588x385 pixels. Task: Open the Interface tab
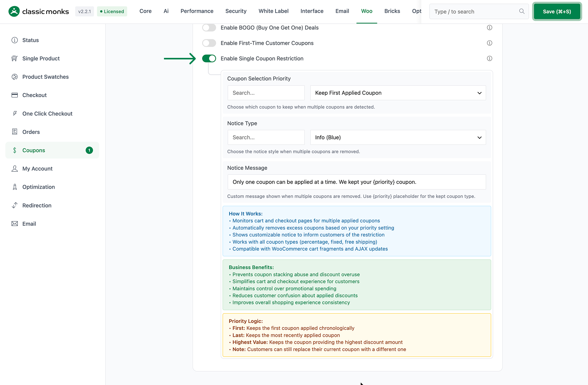click(312, 11)
